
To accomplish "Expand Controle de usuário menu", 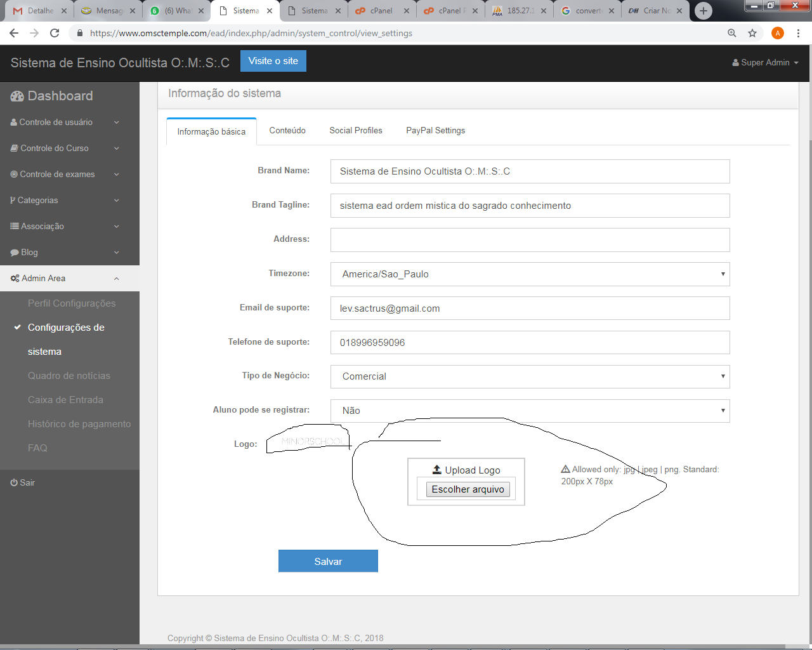I will click(x=117, y=122).
